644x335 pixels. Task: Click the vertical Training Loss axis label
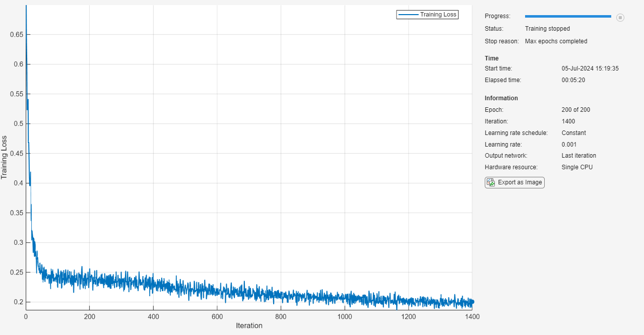pos(5,157)
